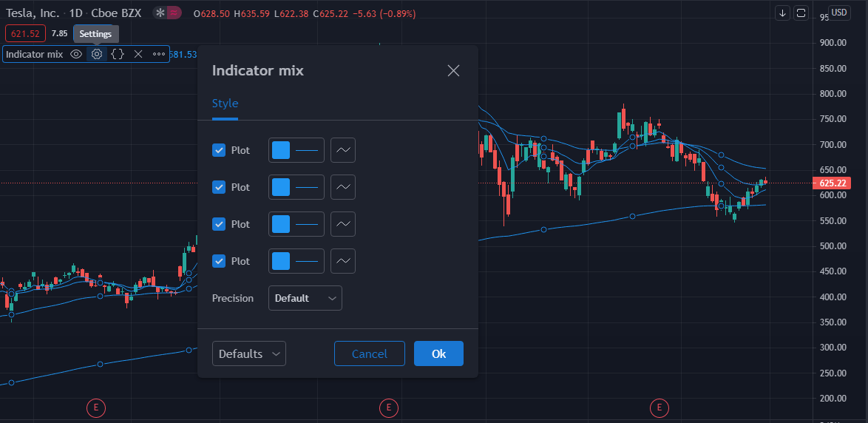Click the rightmost earnings E marker

click(660, 408)
